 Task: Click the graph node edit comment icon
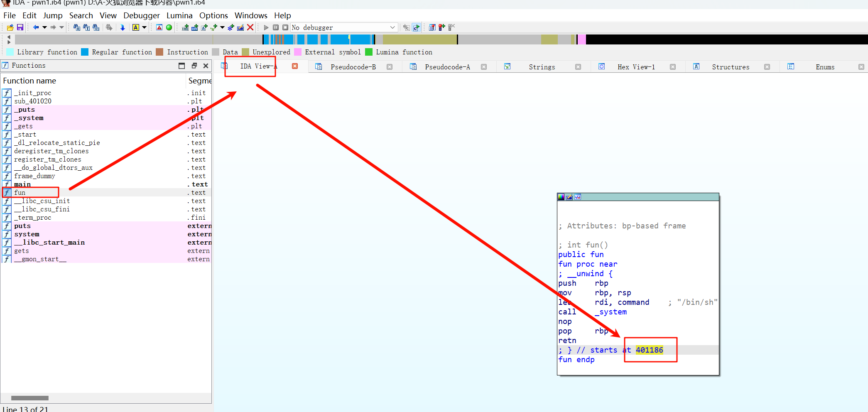pyautogui.click(x=569, y=197)
